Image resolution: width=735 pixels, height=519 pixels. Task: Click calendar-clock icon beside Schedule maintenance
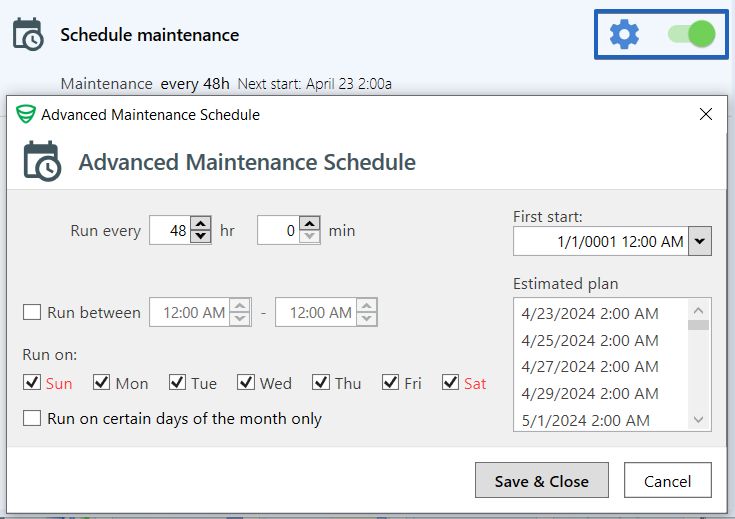pos(28,34)
